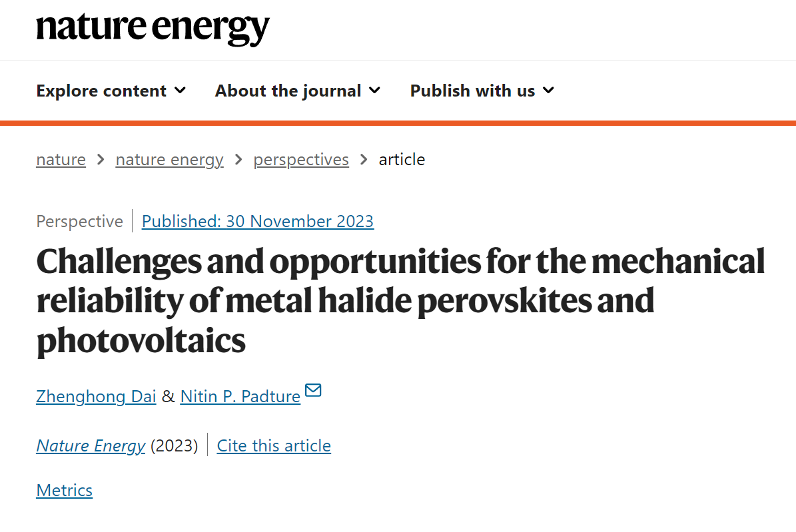796x532 pixels.
Task: Navigate to perspectives breadcrumb
Action: click(x=301, y=159)
